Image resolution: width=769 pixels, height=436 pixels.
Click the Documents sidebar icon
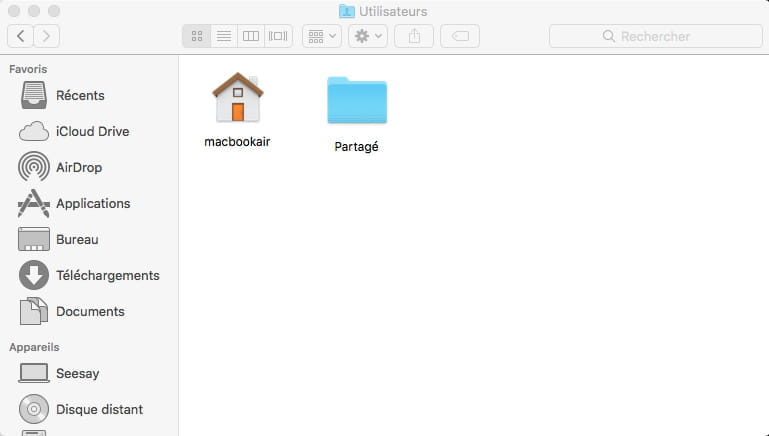(x=34, y=311)
